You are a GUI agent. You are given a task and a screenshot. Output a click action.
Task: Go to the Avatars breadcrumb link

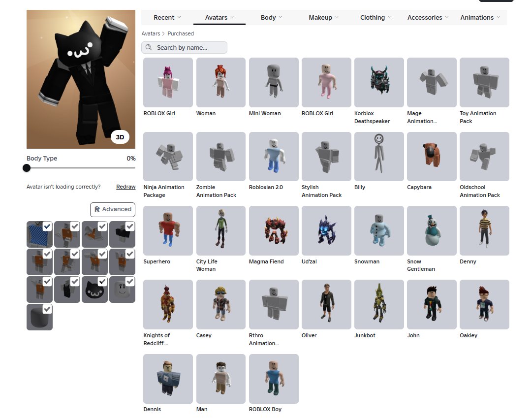click(151, 33)
